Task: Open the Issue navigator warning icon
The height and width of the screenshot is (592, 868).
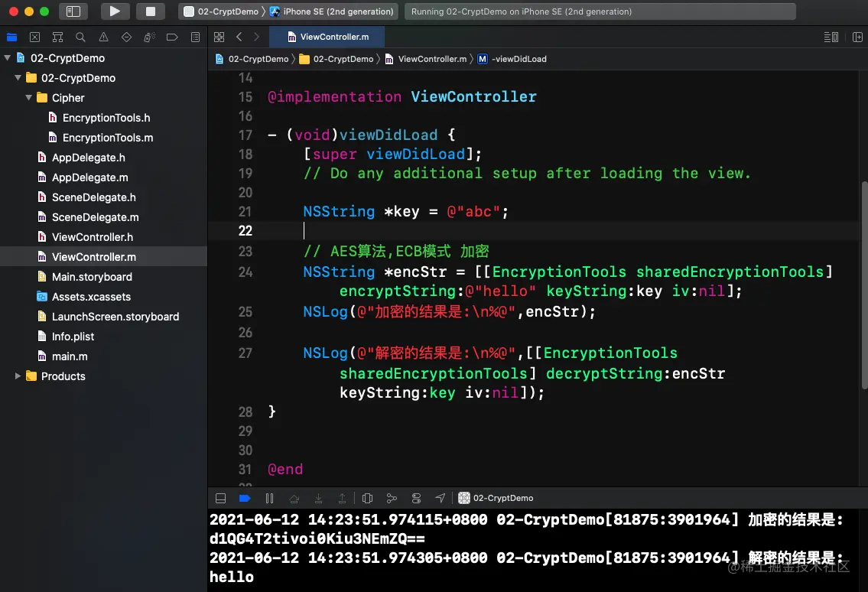Action: point(103,37)
